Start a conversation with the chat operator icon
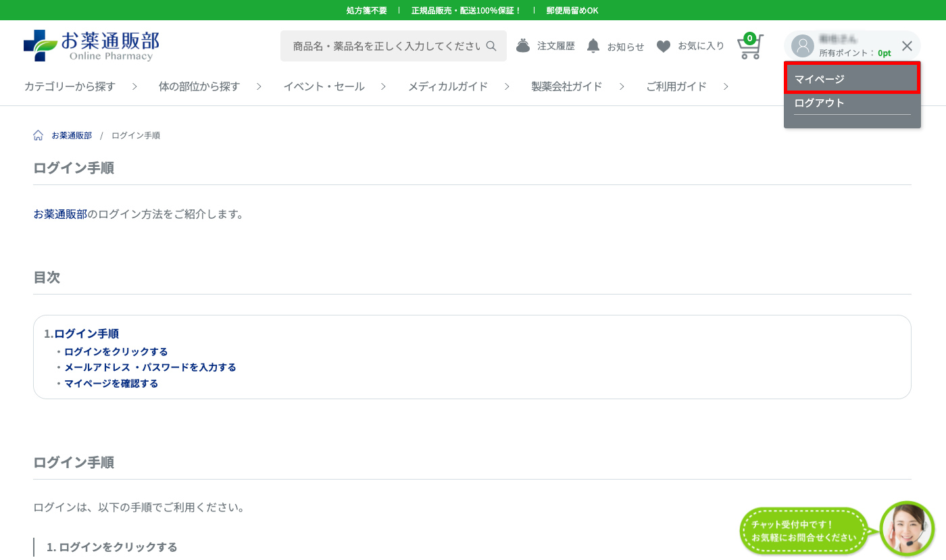946x560 pixels. pos(907,529)
